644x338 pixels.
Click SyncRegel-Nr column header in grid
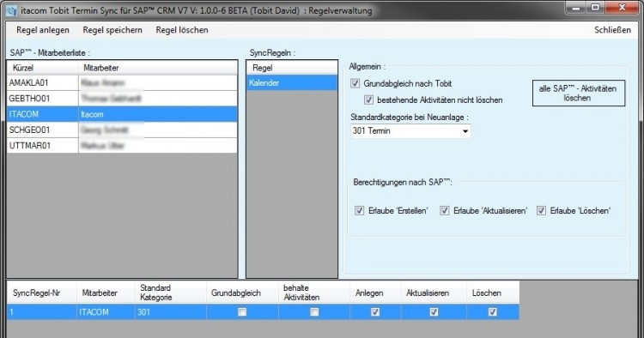point(41,293)
